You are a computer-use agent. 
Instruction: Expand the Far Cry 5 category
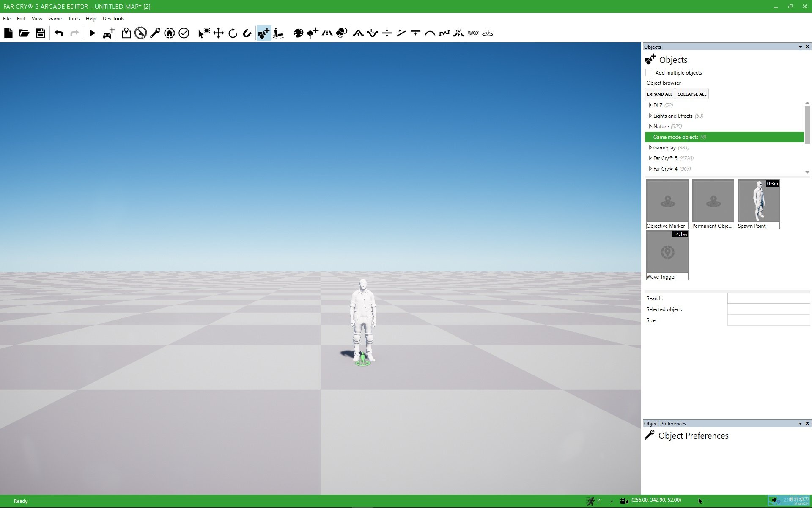650,158
